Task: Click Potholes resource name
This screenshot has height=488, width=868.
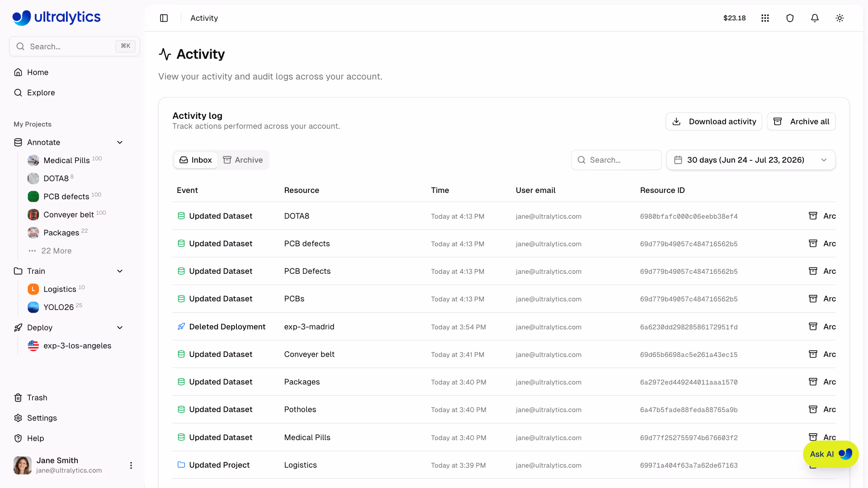Action: 300,409
